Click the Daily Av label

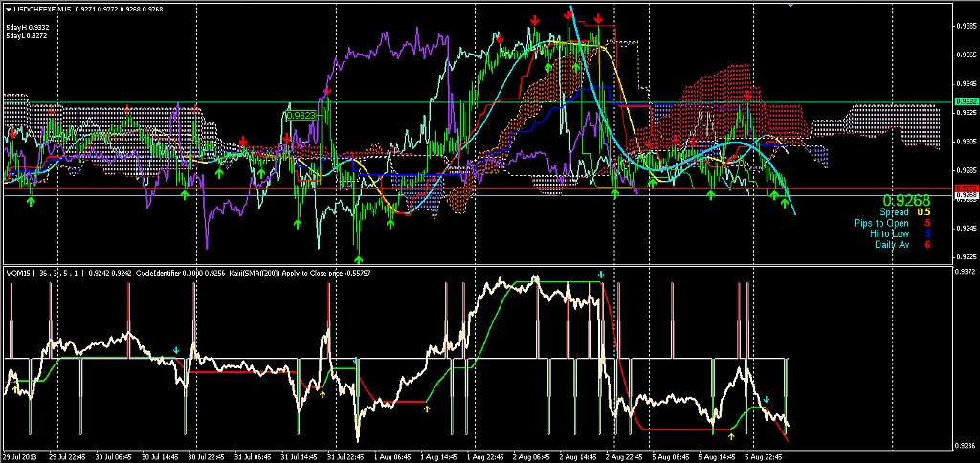click(891, 244)
